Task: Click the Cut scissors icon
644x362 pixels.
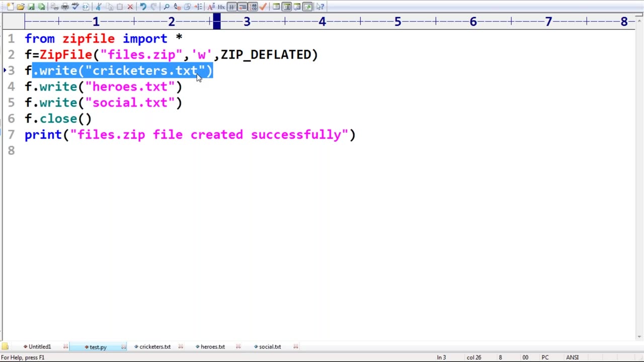Action: coord(98,7)
